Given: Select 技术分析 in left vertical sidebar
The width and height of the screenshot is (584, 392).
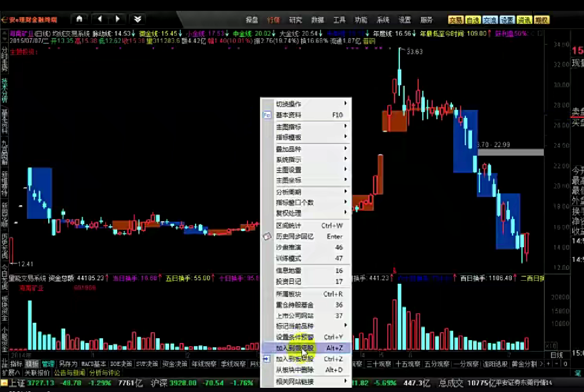Looking at the screenshot, I should click(4, 91).
